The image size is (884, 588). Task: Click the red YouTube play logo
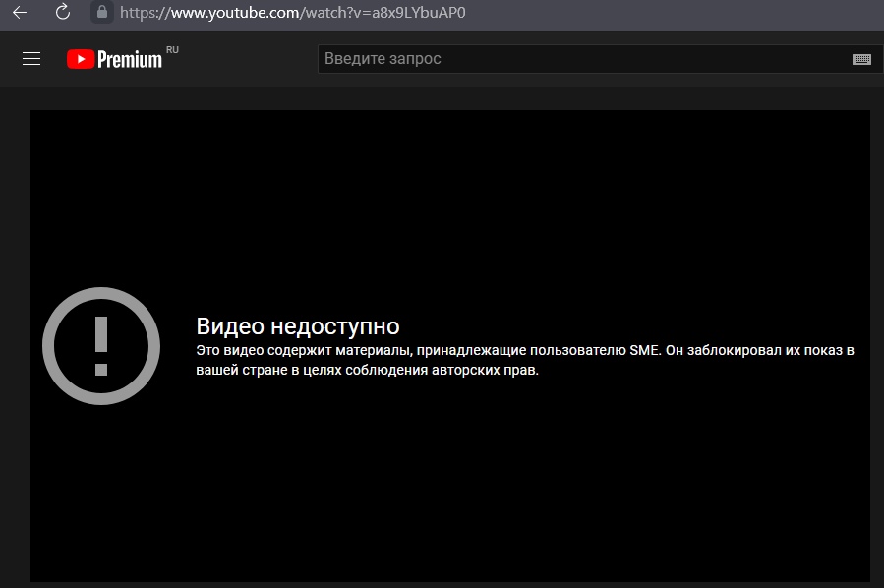point(80,59)
